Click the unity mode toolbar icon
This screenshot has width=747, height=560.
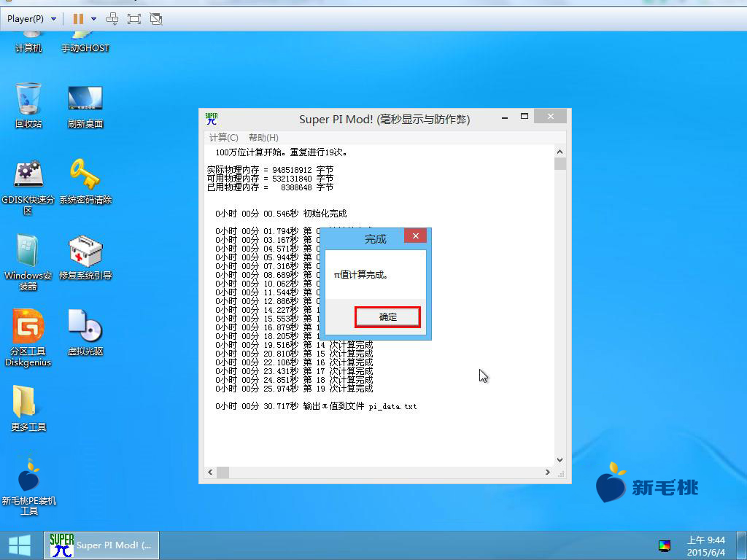click(x=156, y=19)
